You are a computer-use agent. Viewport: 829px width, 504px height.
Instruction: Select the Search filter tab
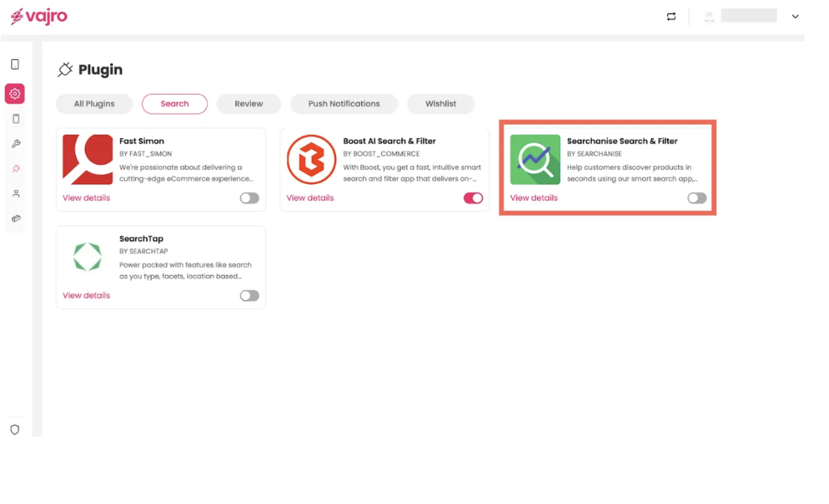click(174, 103)
